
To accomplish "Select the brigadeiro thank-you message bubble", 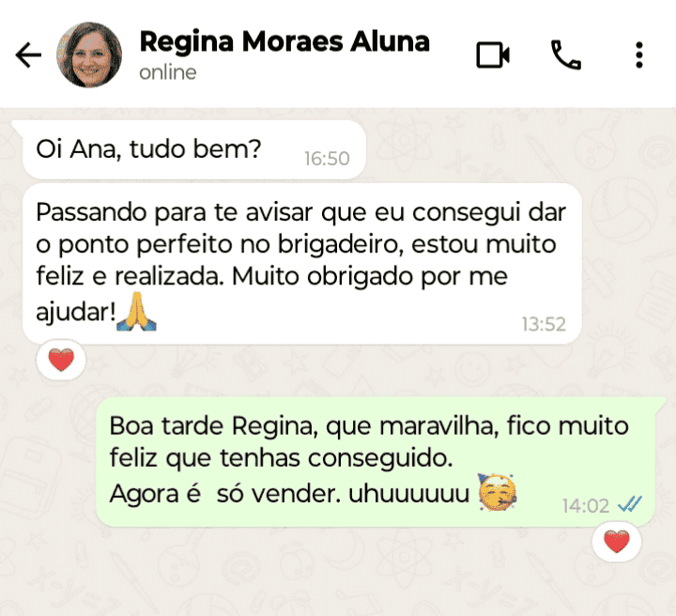I will (x=301, y=264).
